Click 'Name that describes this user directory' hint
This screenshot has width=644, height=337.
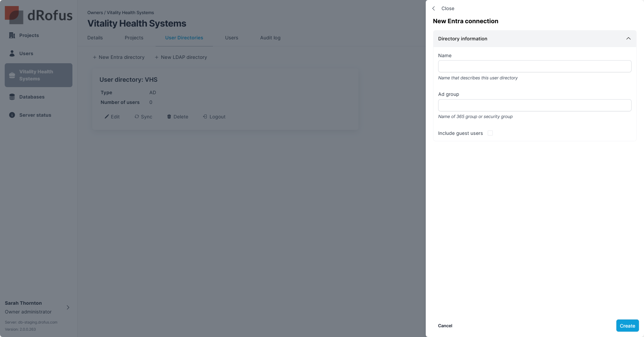tap(478, 78)
